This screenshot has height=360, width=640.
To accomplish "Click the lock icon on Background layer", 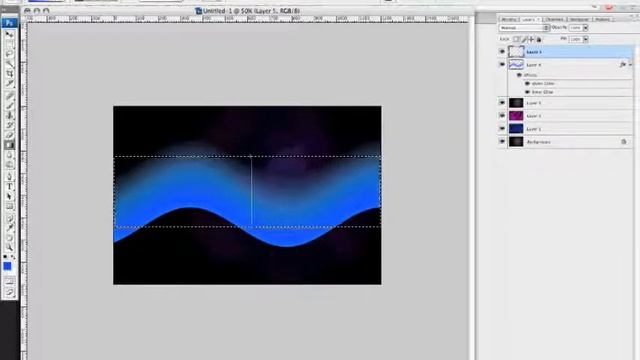I will click(x=624, y=142).
